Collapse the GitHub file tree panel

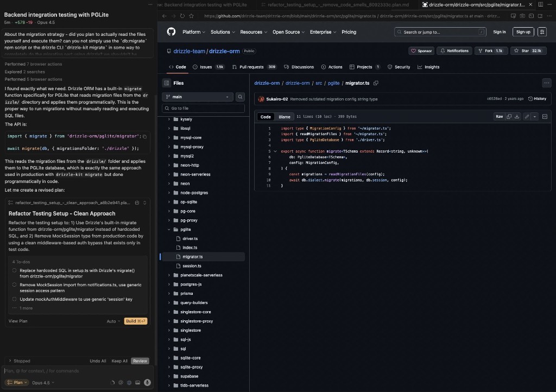click(167, 83)
